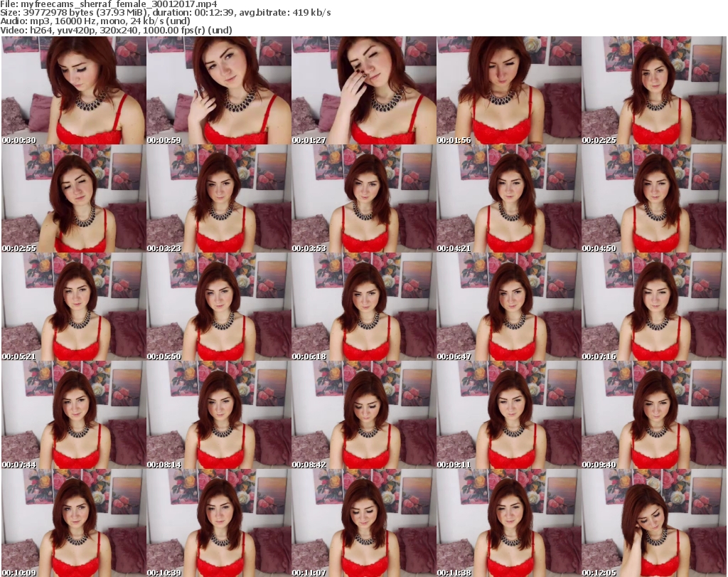Pick the frame stamped 00:08:14
This screenshot has width=728, height=577.
[219, 415]
